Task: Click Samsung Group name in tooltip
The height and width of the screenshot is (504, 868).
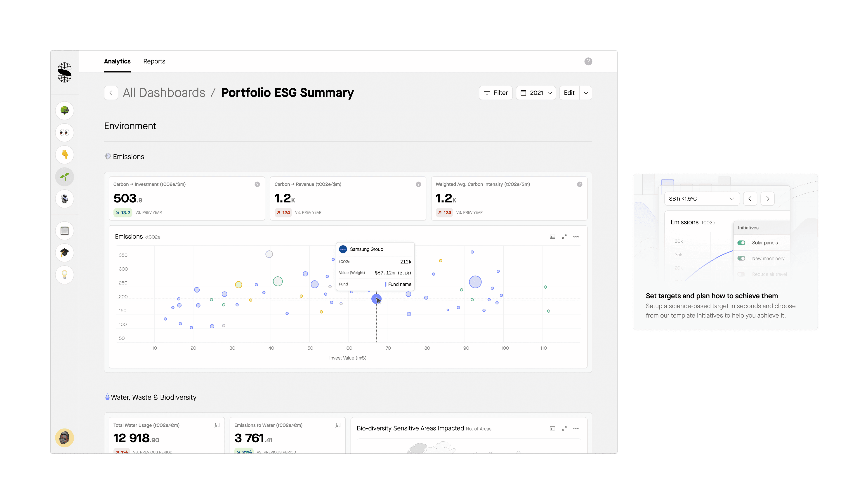Action: [x=366, y=250]
